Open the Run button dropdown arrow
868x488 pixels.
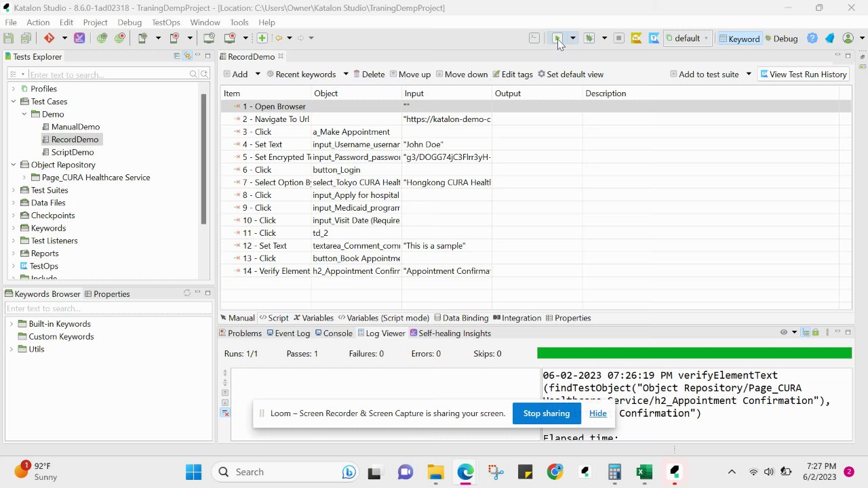tap(573, 39)
